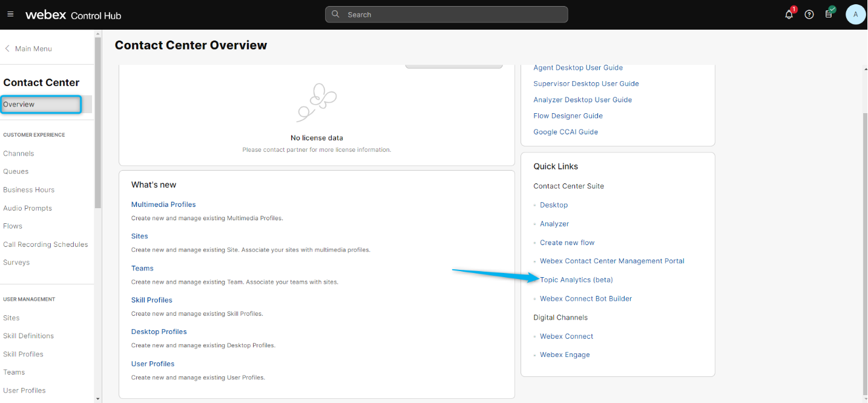Viewport: 868px width, 403px height.
Task: Click the notifications bell icon
Action: click(789, 15)
